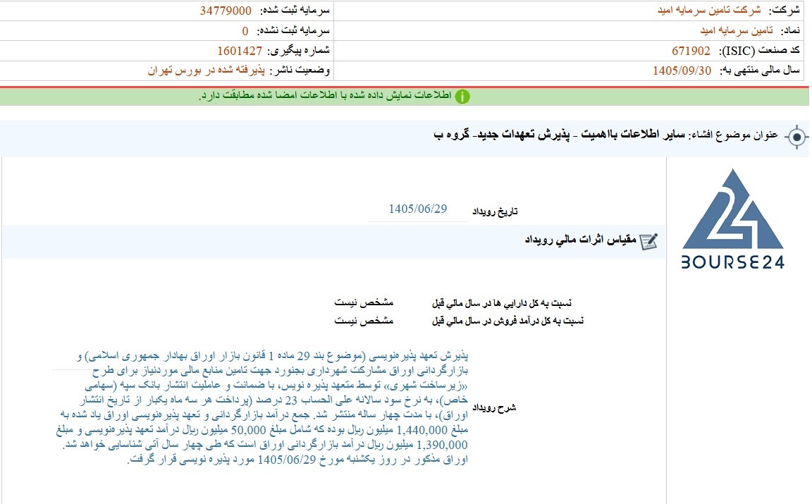Click label کد صنعت (ISIC)

point(760,50)
